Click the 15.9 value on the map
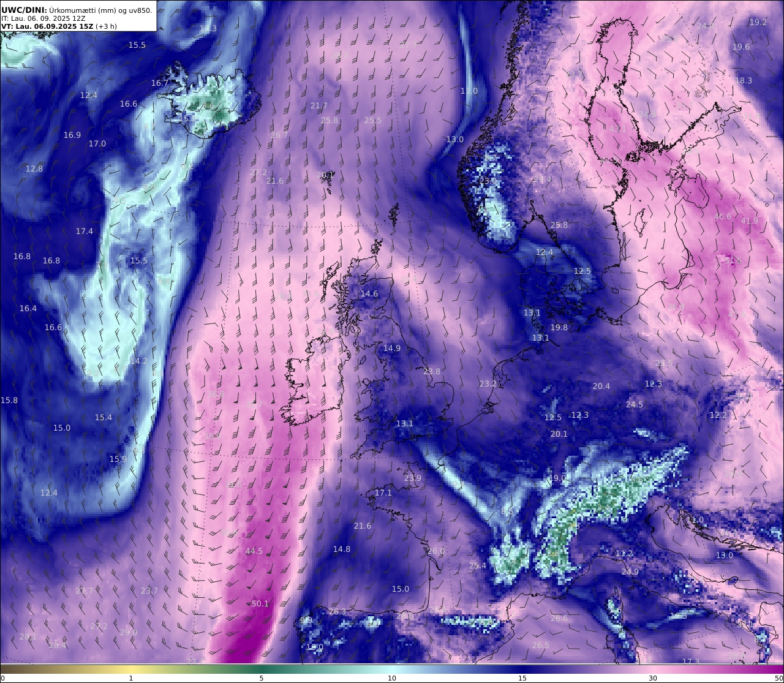 click(118, 459)
